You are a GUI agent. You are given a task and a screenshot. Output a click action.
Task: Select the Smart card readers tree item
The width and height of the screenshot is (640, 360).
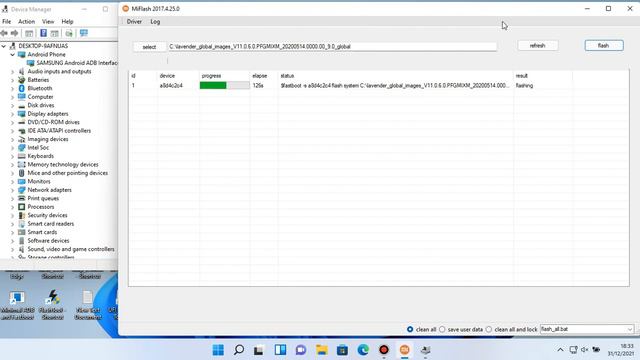(x=51, y=224)
